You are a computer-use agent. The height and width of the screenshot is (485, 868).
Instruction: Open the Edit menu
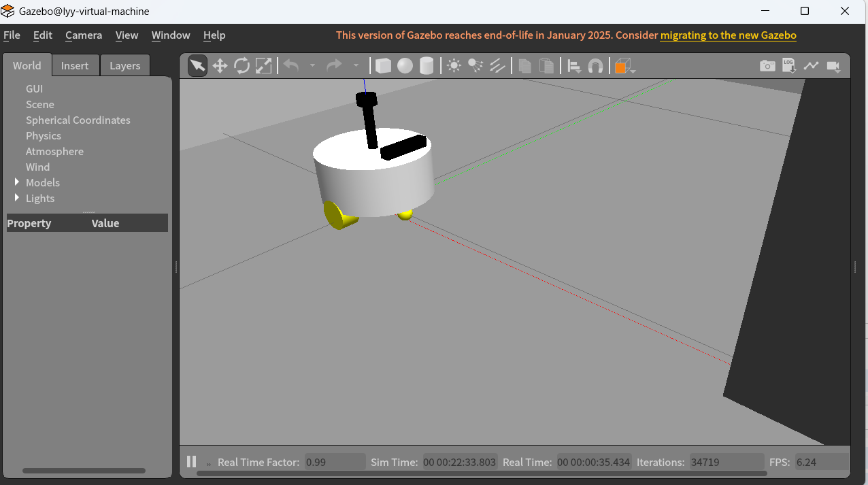point(43,35)
